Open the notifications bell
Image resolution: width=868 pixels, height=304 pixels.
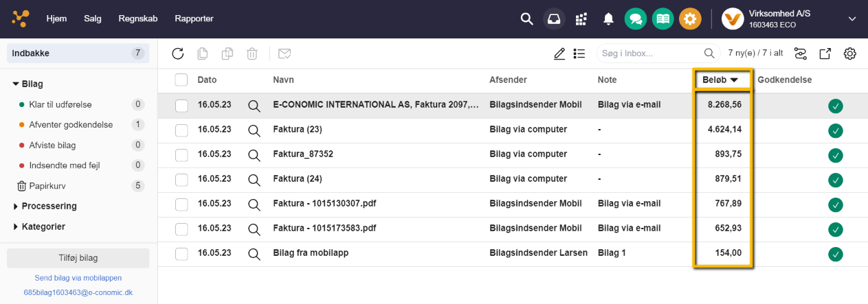tap(608, 19)
